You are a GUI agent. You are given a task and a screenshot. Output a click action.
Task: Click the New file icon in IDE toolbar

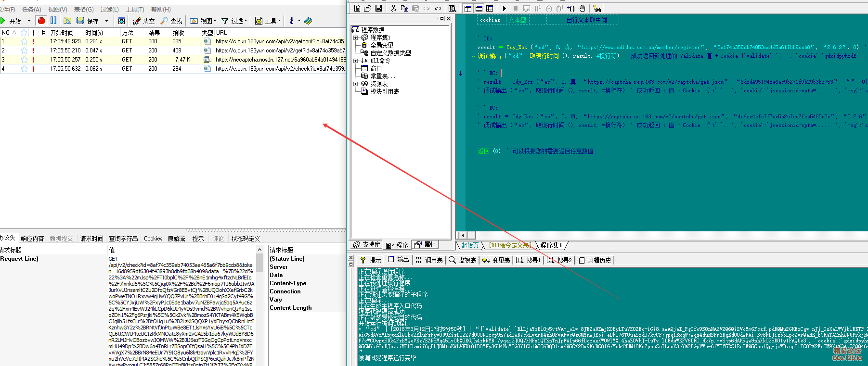point(357,8)
